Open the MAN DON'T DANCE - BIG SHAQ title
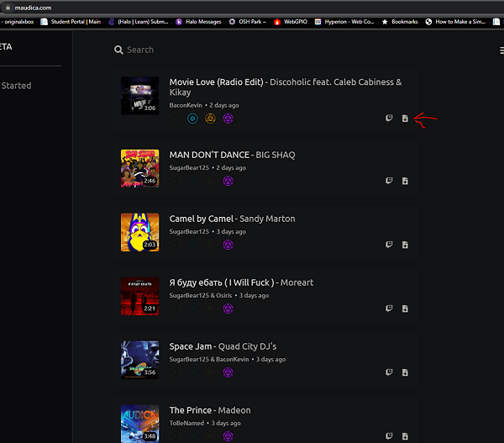The width and height of the screenshot is (504, 443). pyautogui.click(x=232, y=155)
